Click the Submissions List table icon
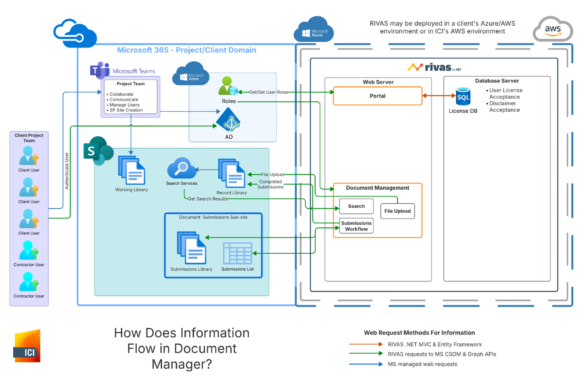588x379 pixels. tap(237, 253)
